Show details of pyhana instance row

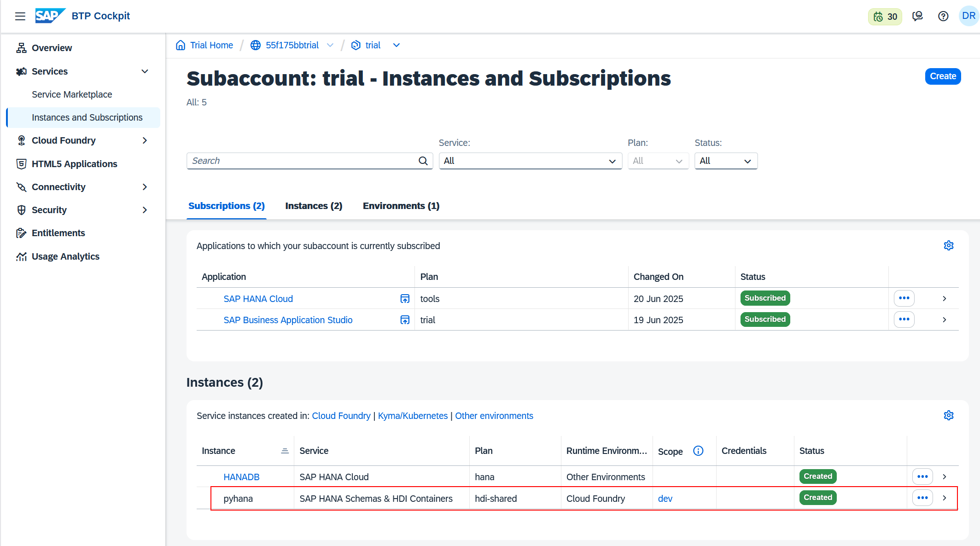pos(945,498)
